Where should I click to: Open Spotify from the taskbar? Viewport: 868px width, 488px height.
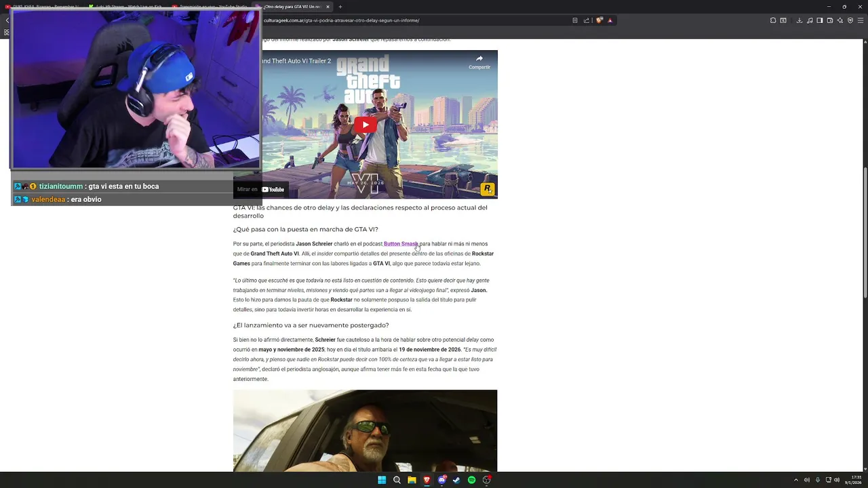pyautogui.click(x=471, y=480)
